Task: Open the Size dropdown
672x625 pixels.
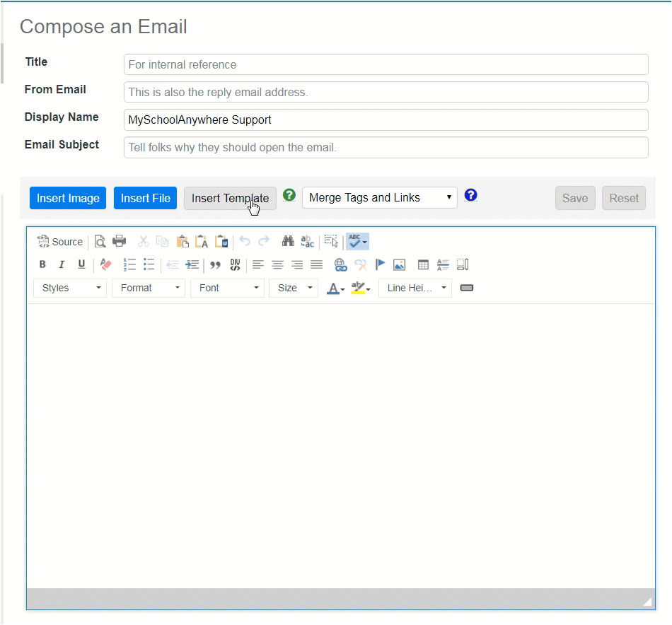Action: pyautogui.click(x=294, y=288)
